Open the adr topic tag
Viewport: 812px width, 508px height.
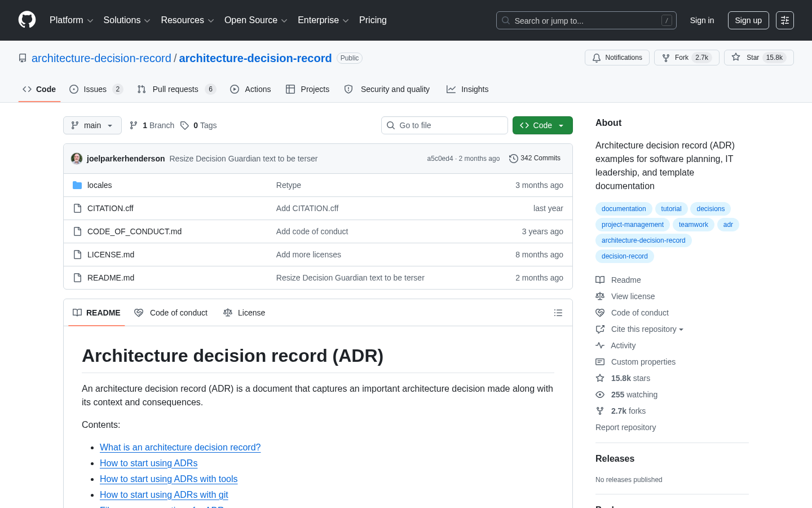coord(728,225)
